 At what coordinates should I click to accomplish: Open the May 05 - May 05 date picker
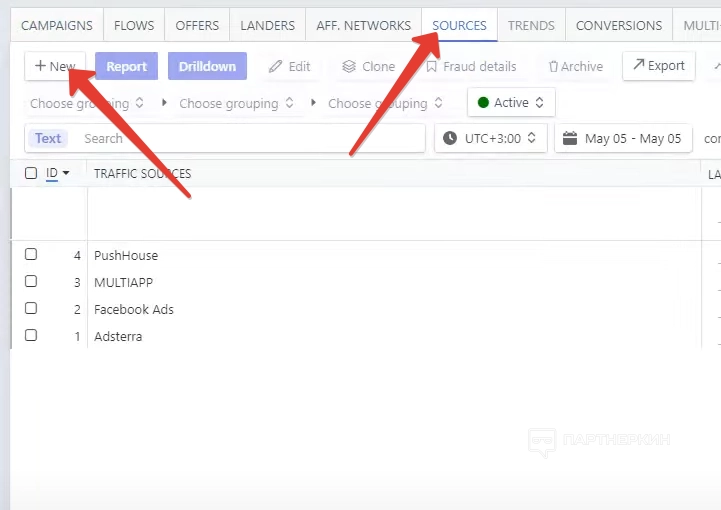tap(624, 138)
